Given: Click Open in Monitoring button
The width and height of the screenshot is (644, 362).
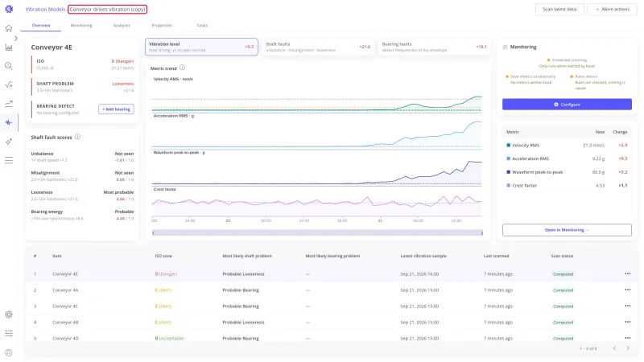Looking at the screenshot, I should [x=567, y=230].
